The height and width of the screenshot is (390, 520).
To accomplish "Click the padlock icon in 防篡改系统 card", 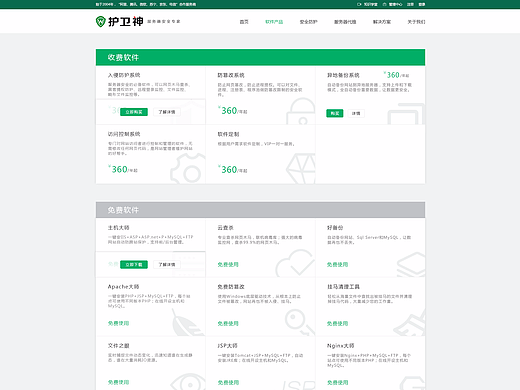I will [301, 111].
